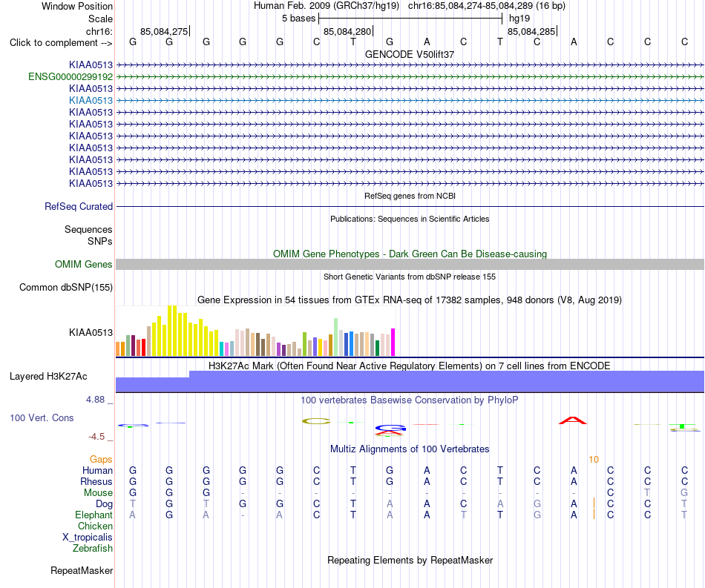Click the 100 Vert. Cons label
This screenshot has height=588, width=705.
[42, 417]
